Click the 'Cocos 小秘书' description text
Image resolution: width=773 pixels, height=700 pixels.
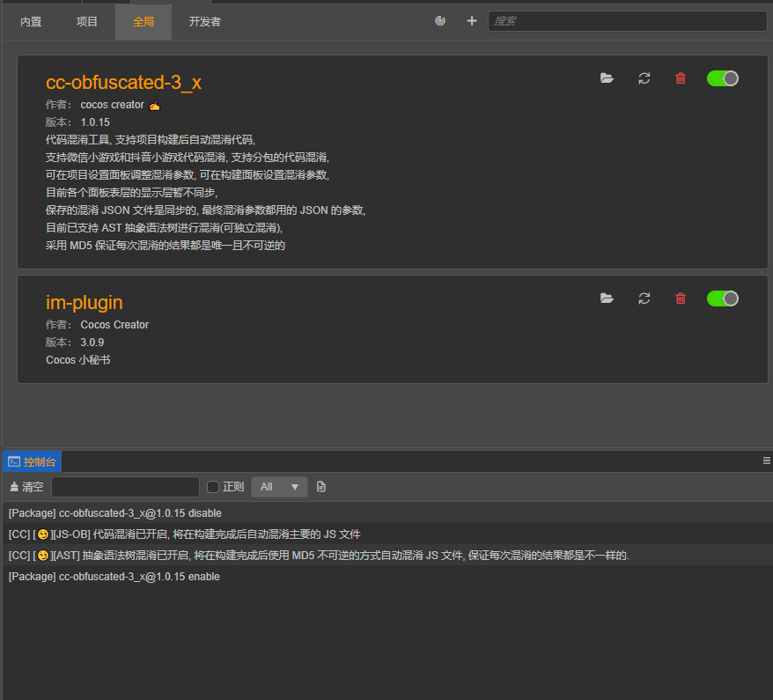77,360
